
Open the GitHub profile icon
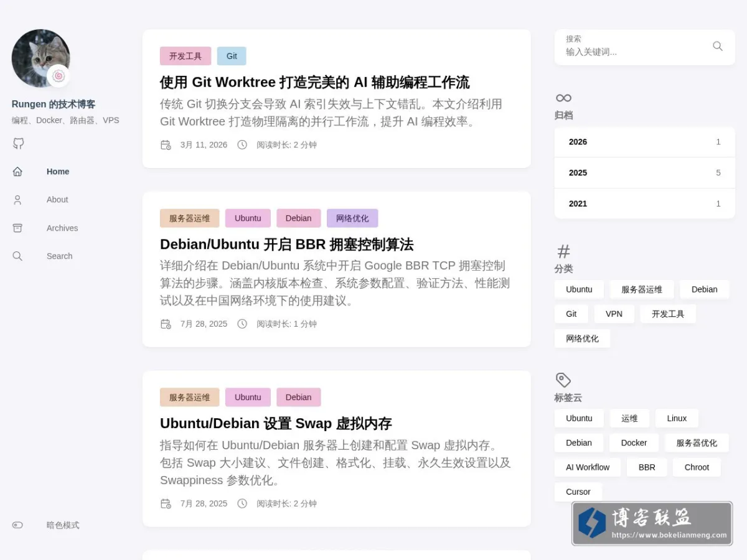19,144
